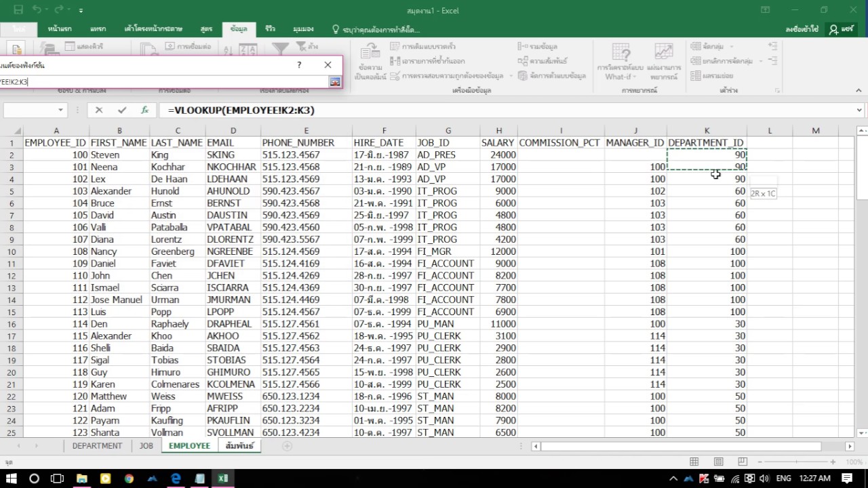868x488 pixels.
Task: Click the zoom slider in status bar
Action: pos(797,462)
